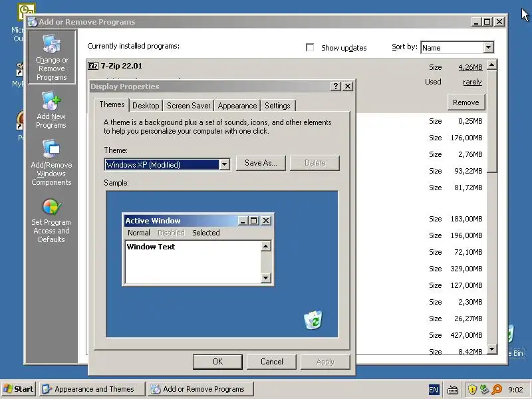Click the Windows logo on the Start button
This screenshot has width=532, height=399.
click(x=7, y=389)
